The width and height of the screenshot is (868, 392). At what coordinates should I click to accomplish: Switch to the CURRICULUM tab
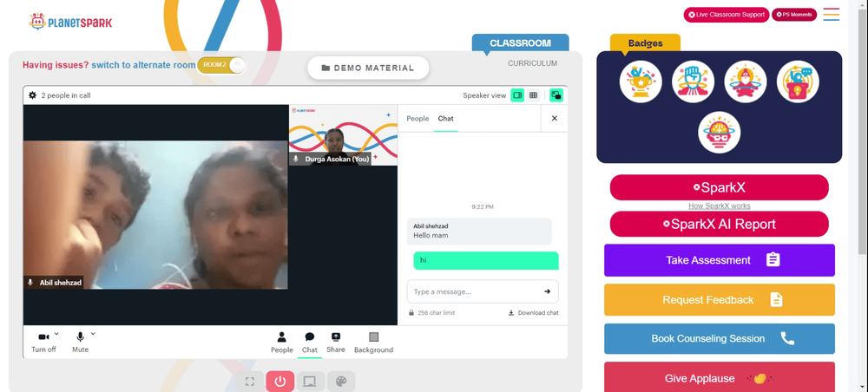click(533, 63)
